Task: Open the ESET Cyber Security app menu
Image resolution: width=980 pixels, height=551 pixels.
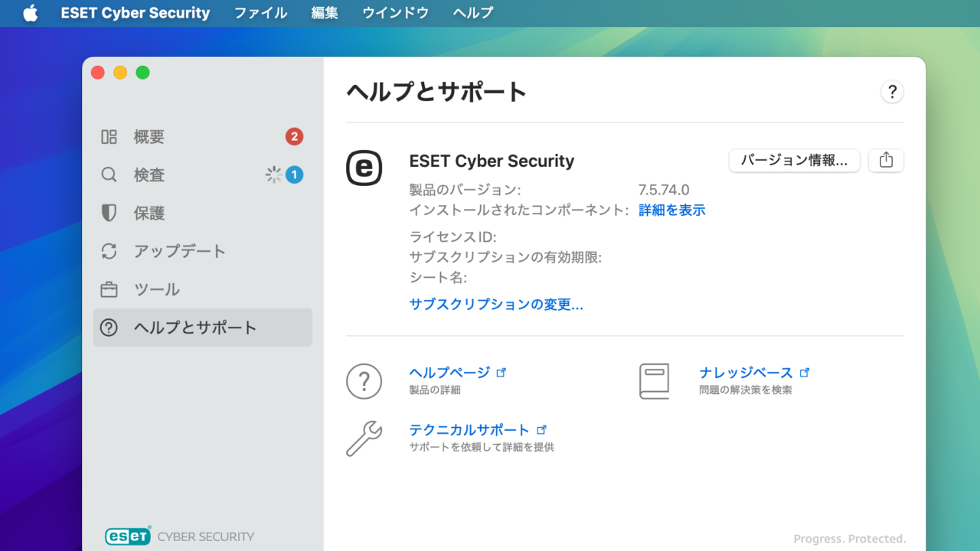Action: tap(136, 13)
